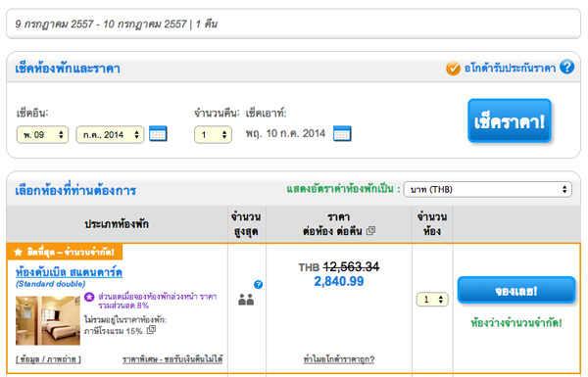This screenshot has width=588, height=377.
Task: Open the month and year dropdown
Action: click(110, 134)
